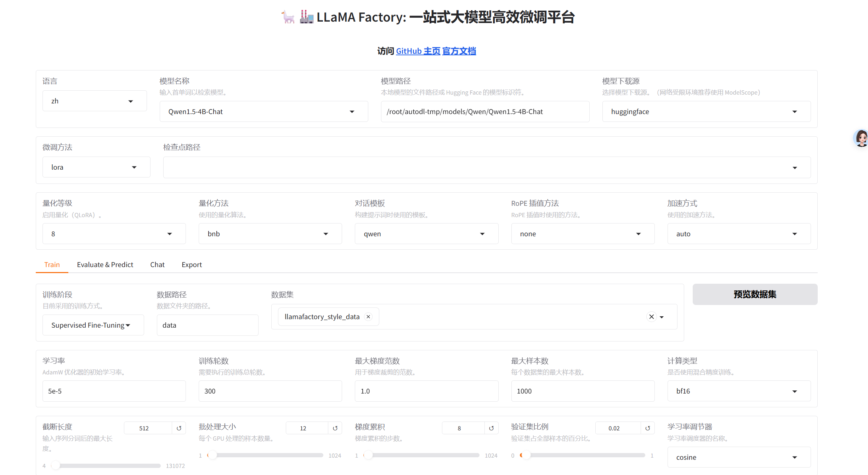
Task: Switch to the Evaluate & Predict tab
Action: point(105,265)
